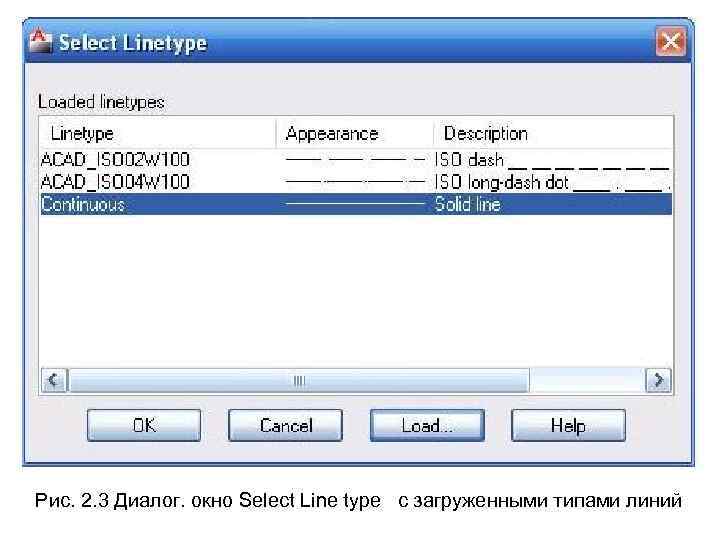Click the Description column header

553,134
